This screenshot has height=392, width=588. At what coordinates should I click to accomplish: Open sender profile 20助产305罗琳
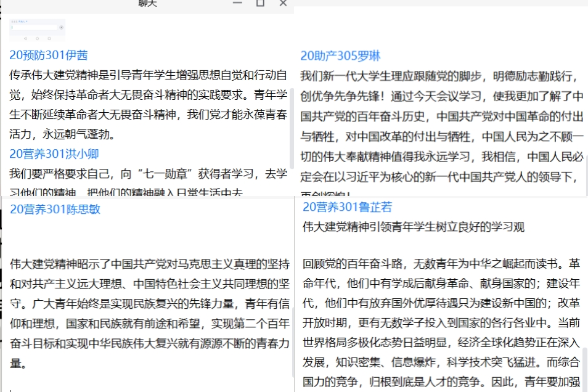(x=340, y=55)
